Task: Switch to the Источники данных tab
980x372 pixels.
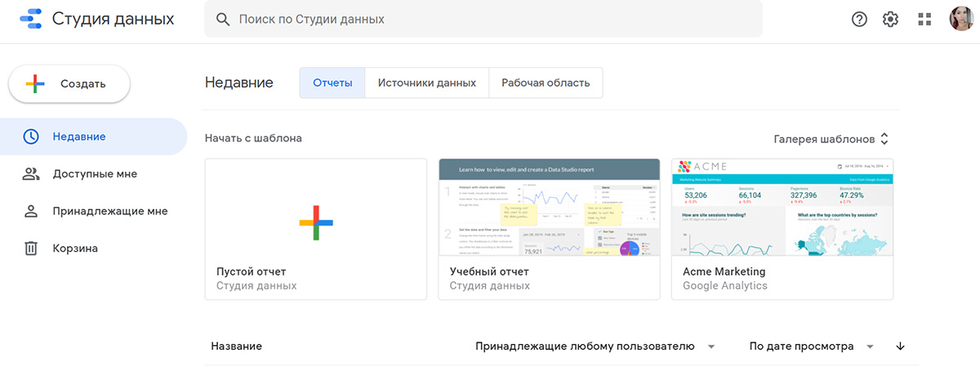Action: (x=426, y=83)
